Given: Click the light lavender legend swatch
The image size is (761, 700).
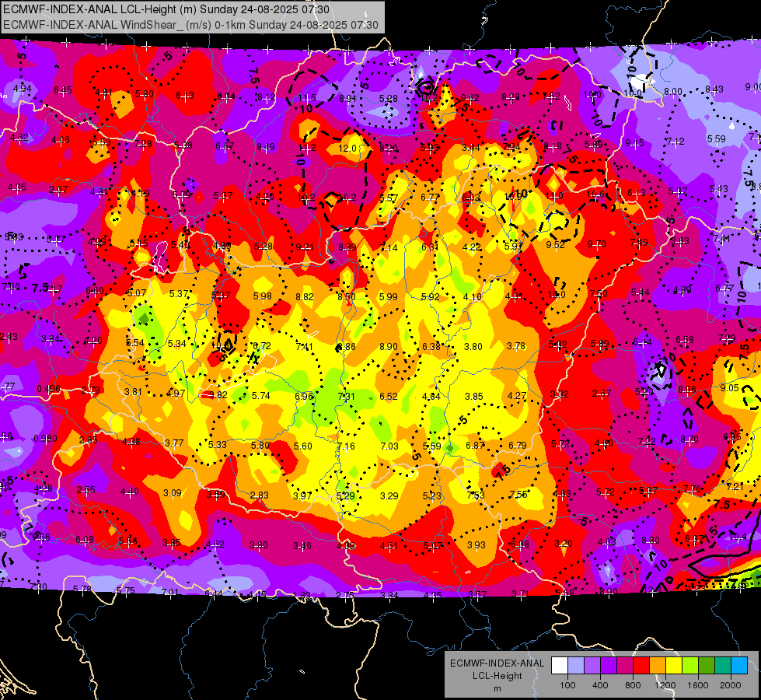Looking at the screenshot, I should 575,666.
